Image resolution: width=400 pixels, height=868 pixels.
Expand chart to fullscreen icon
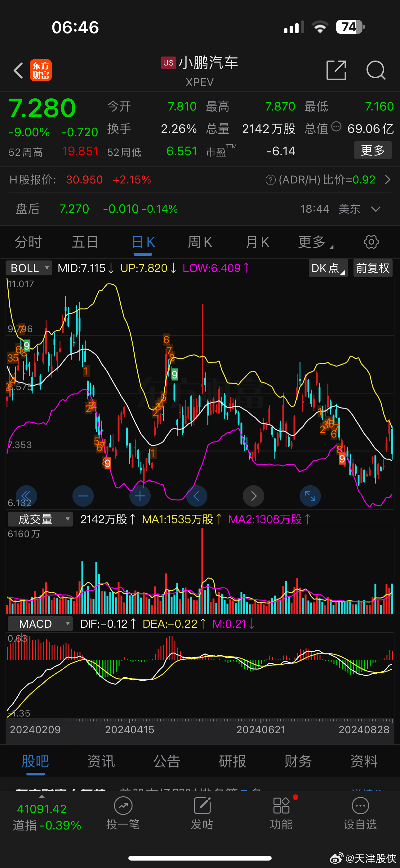(x=310, y=496)
